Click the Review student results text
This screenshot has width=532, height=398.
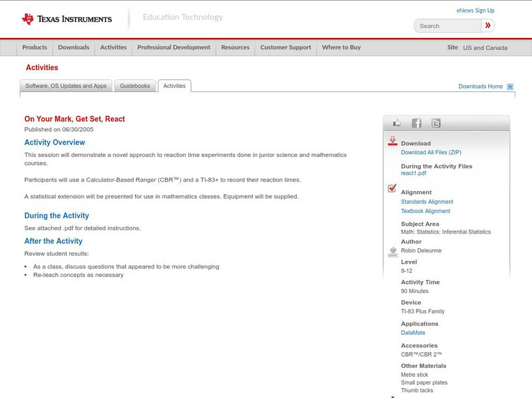(x=57, y=254)
